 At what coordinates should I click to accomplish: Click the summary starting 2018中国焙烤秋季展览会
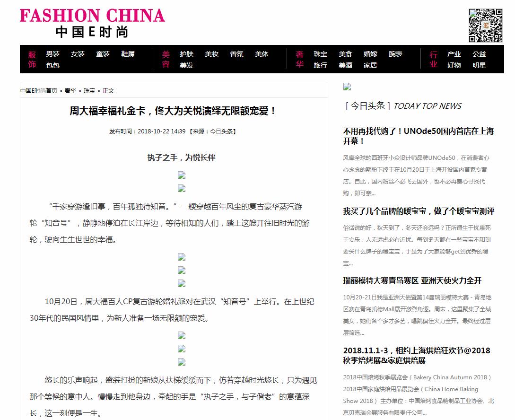[x=419, y=395]
